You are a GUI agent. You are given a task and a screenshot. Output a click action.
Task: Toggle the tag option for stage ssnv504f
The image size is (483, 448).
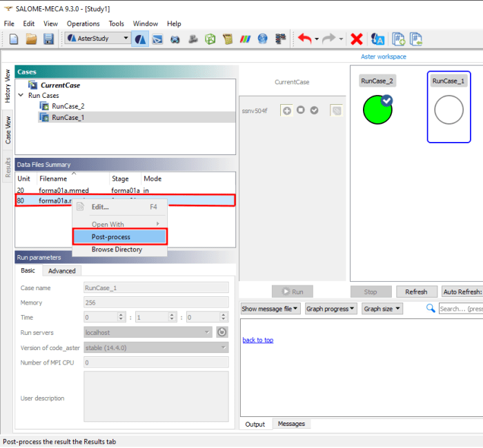(337, 110)
